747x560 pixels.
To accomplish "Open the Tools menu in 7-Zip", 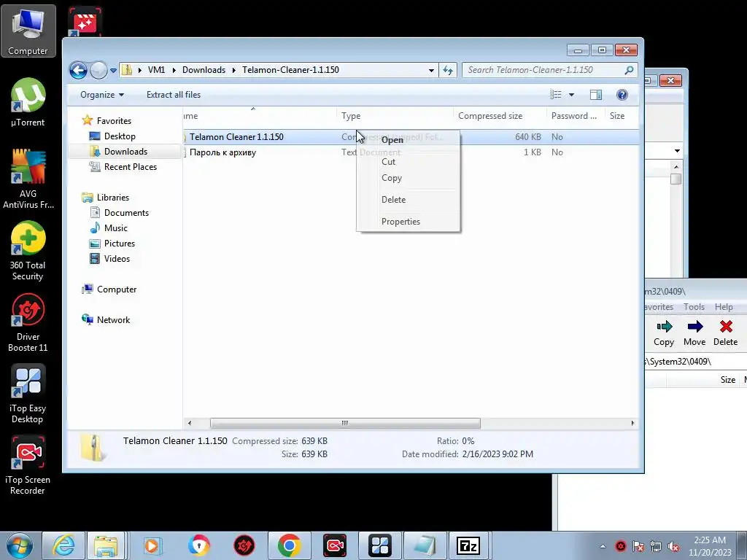I will click(x=694, y=307).
